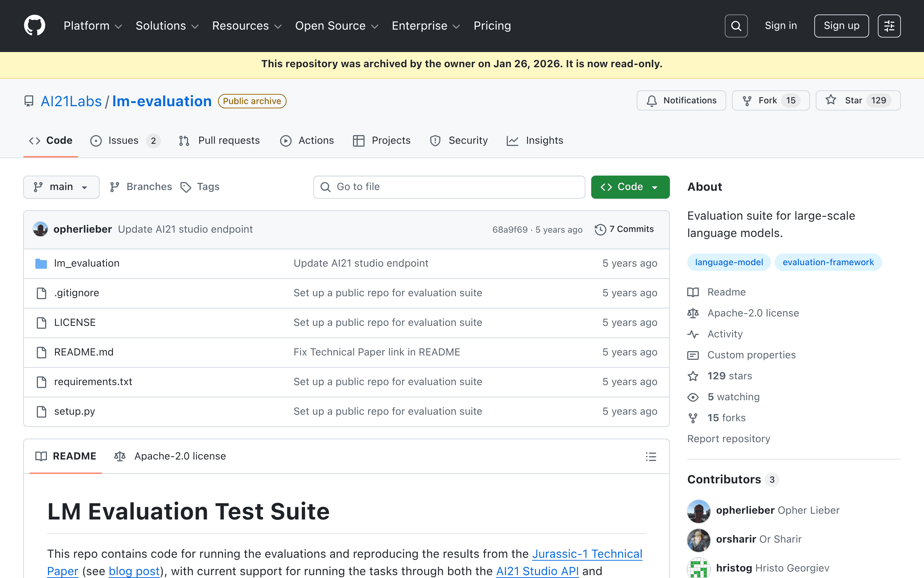Click the evaluation-framework topic tag

(x=828, y=262)
